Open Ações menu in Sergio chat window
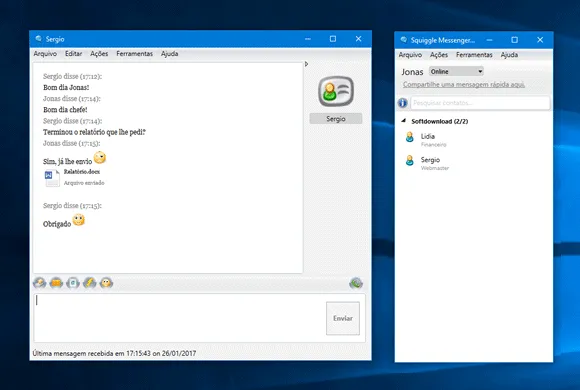The image size is (580, 390). click(99, 54)
